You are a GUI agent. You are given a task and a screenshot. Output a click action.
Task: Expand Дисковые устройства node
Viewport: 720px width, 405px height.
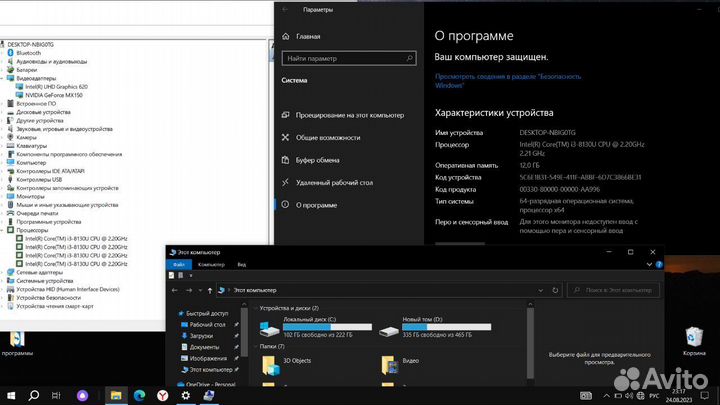tap(2, 112)
